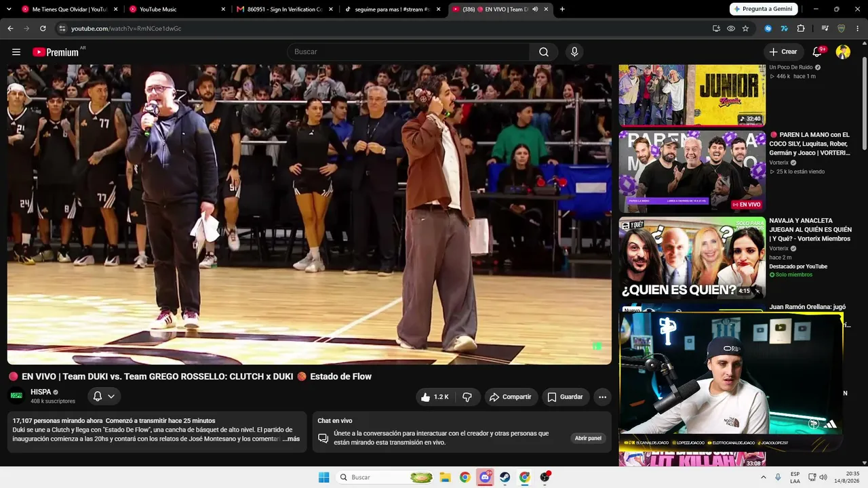Click the Un Poco De Ruido channel name
The image size is (868, 488).
tap(791, 68)
